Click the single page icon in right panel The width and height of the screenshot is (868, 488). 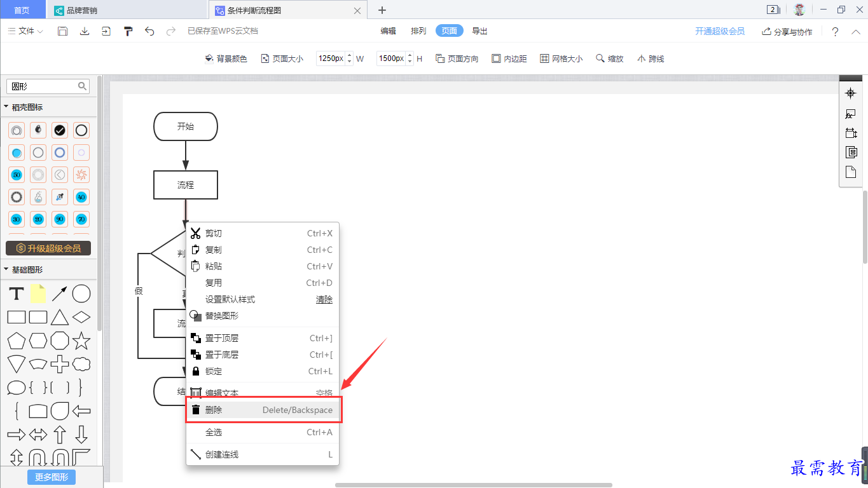point(851,172)
